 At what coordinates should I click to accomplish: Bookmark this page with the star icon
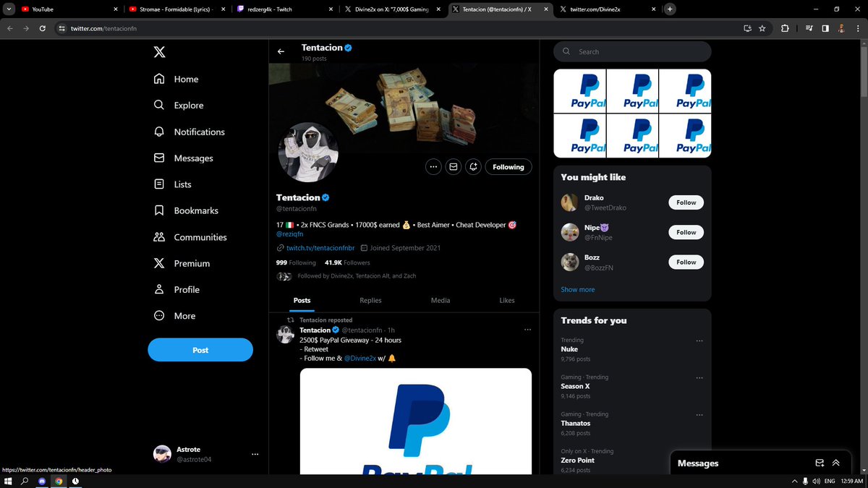coord(762,28)
